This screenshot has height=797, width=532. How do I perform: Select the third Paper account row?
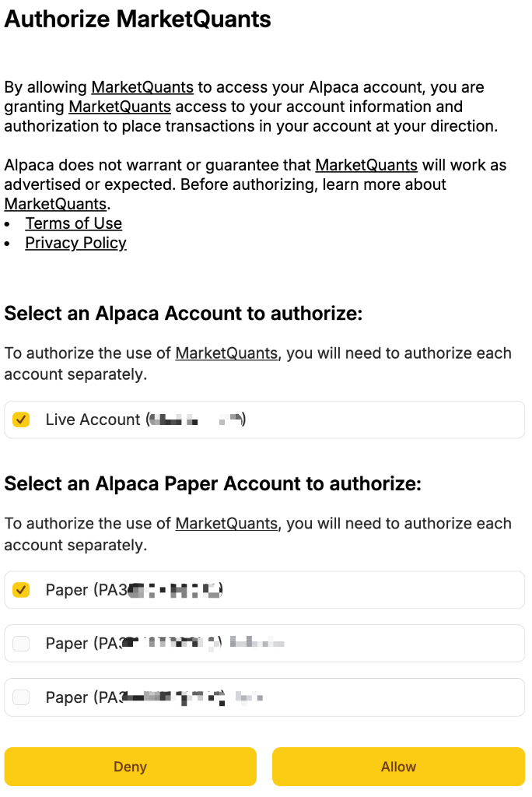[x=264, y=697]
